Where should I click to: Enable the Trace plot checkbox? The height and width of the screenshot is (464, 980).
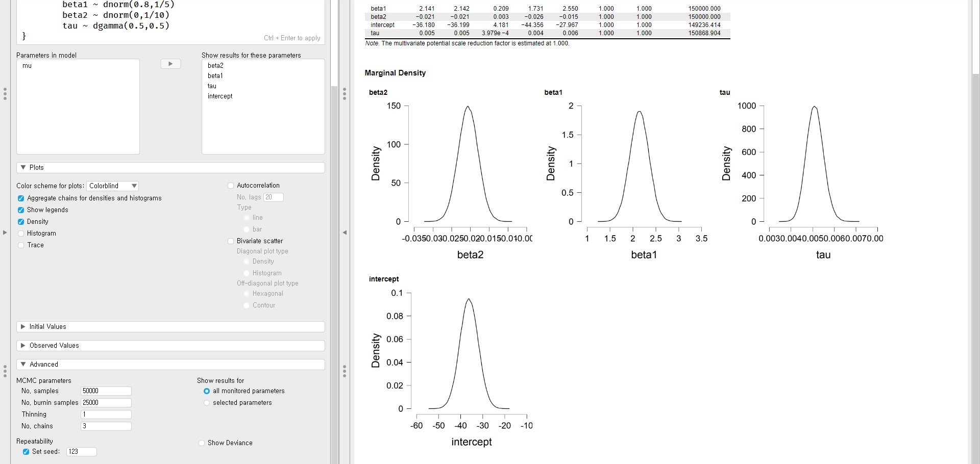[x=21, y=245]
